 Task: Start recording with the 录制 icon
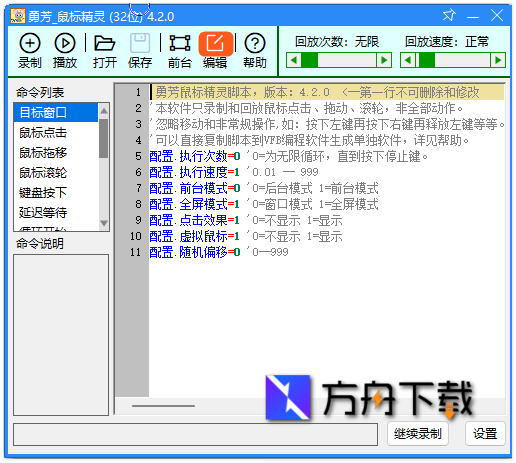pyautogui.click(x=30, y=51)
